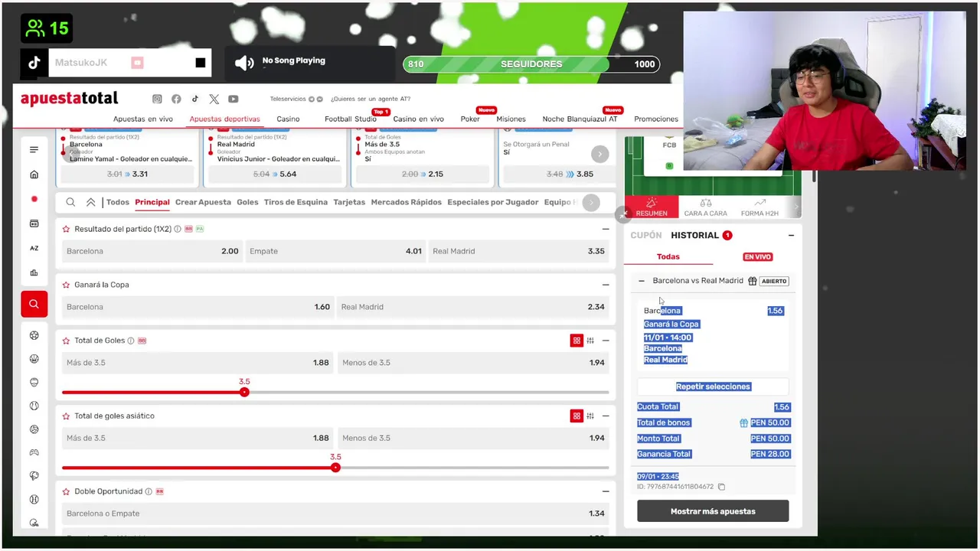This screenshot has height=551, width=980.
Task: Open the Poker menu item
Action: point(470,119)
